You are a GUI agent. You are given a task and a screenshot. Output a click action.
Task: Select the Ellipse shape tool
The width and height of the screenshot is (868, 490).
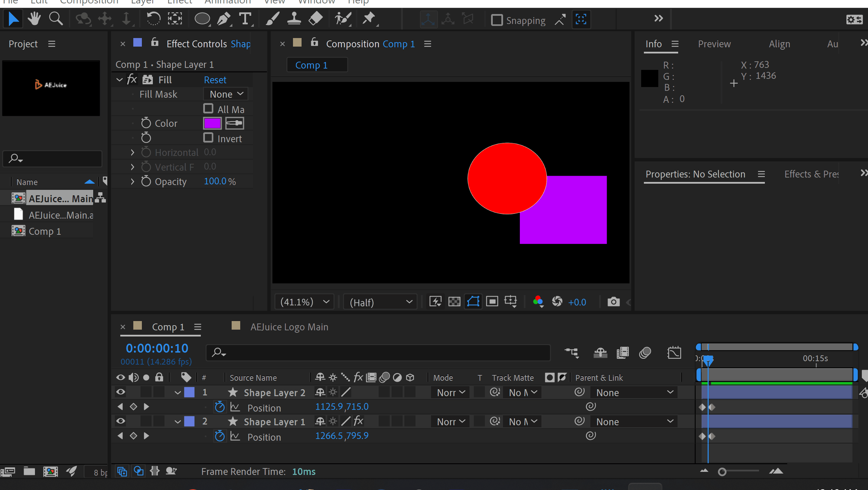pos(202,19)
